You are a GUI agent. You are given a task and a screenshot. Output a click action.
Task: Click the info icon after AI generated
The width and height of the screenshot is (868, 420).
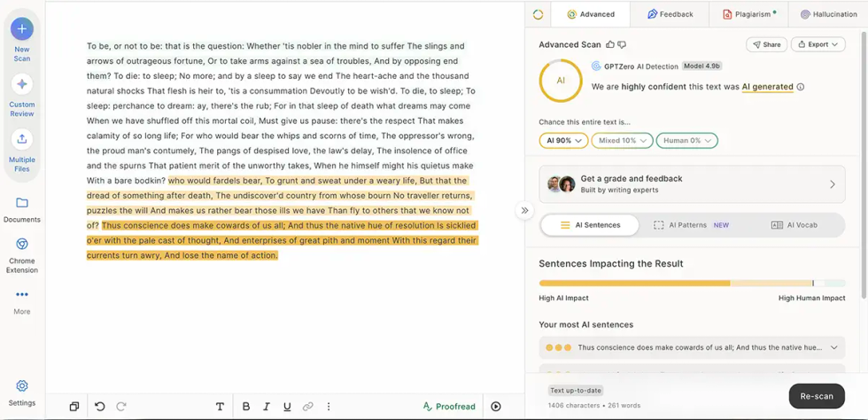[x=801, y=87]
